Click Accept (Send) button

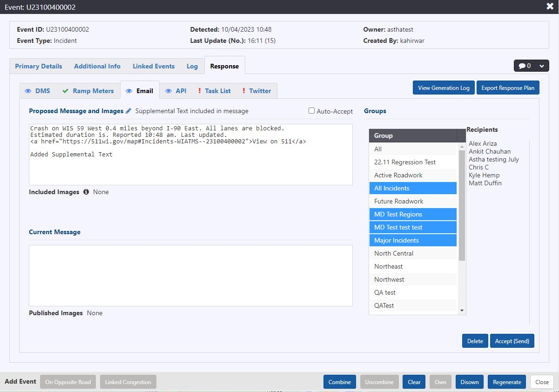point(512,341)
